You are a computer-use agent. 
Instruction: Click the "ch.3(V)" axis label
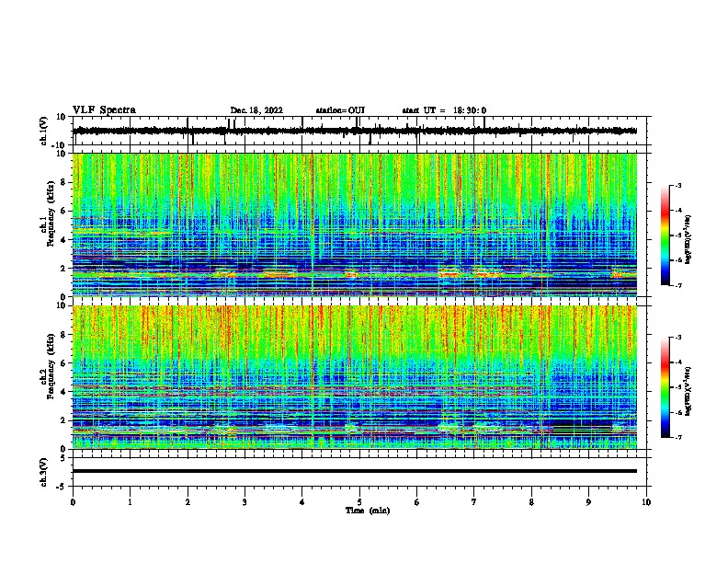44,472
